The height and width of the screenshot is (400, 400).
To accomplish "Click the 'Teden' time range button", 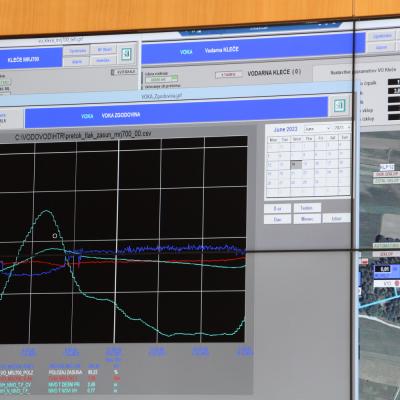I will pos(307,208).
